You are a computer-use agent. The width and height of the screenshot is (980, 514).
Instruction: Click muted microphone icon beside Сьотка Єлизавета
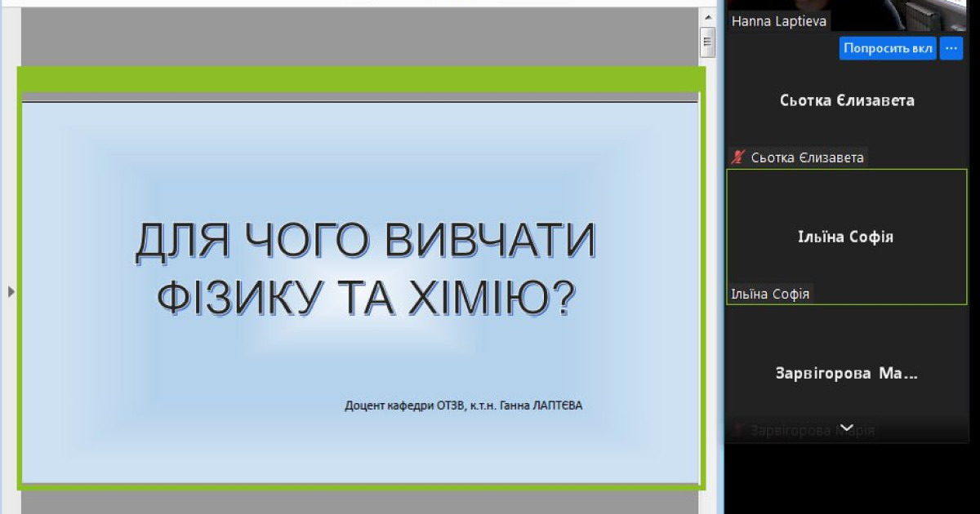click(x=738, y=157)
